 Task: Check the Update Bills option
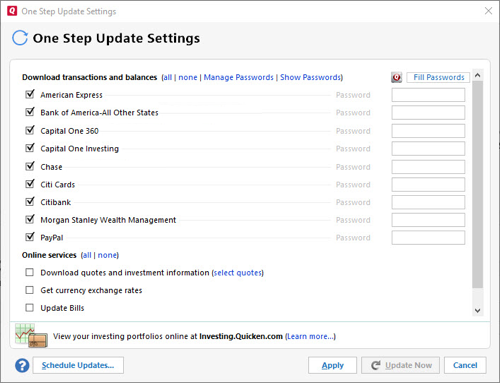coord(30,307)
